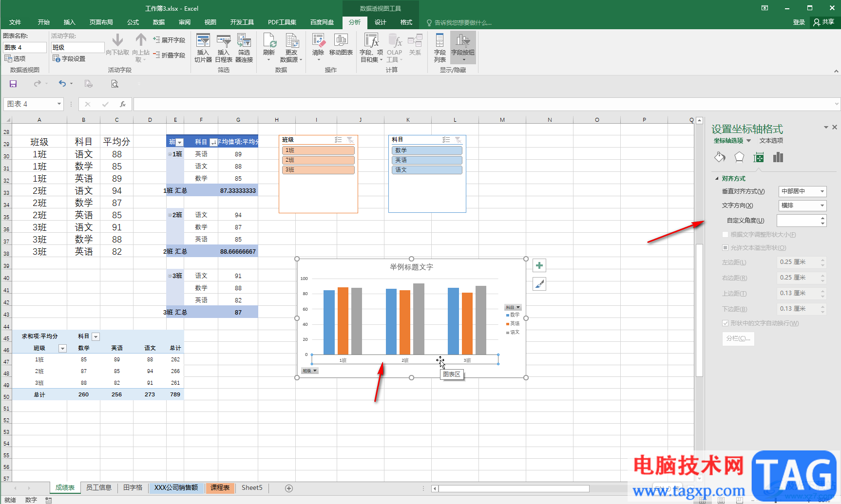Screen dimensions: 841x504
Task: Click the 自定义角度 up stepper arrow
Action: point(823,218)
